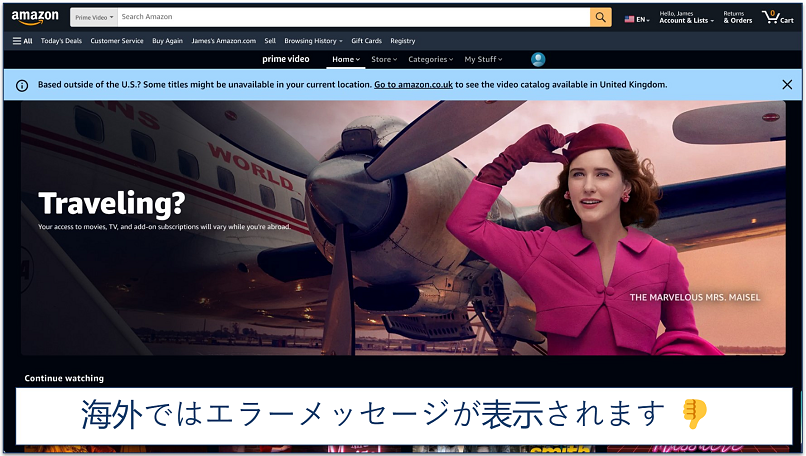Open Today's Deals

pos(61,41)
